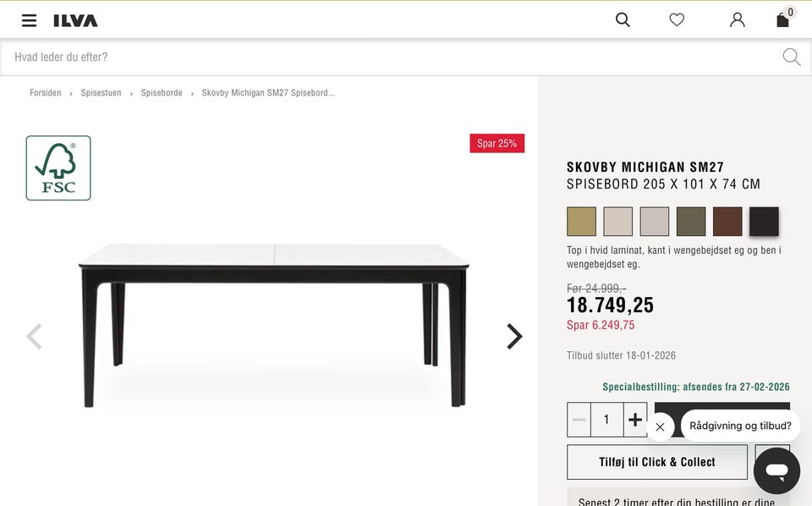Go to Forsiden breadcrumb
812x506 pixels.
point(46,93)
